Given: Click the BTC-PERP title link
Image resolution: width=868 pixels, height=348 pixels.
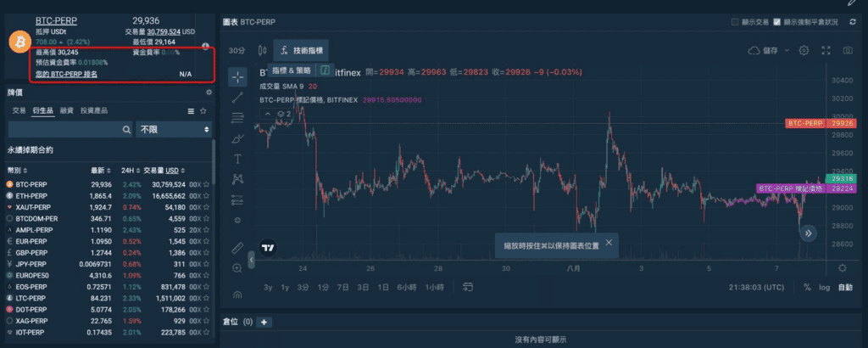Looking at the screenshot, I should point(57,21).
